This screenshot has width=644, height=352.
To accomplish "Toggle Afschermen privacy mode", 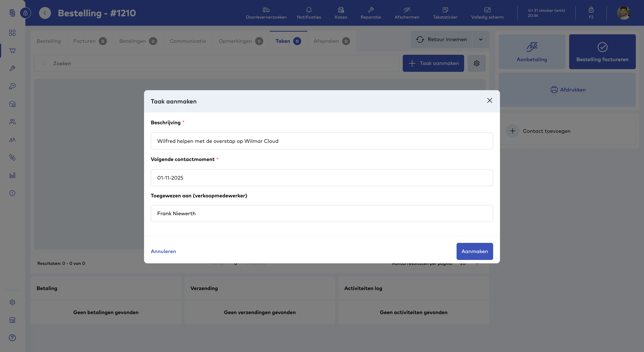I will 407,13.
